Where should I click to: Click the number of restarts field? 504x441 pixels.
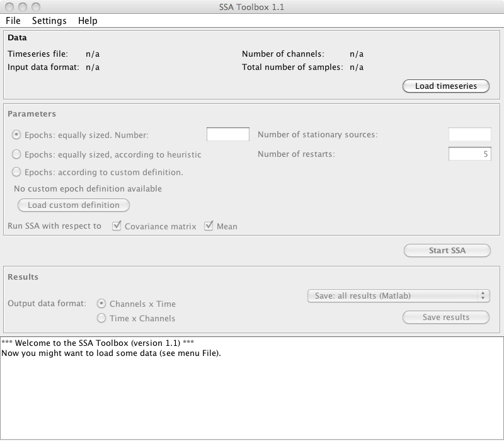(469, 154)
